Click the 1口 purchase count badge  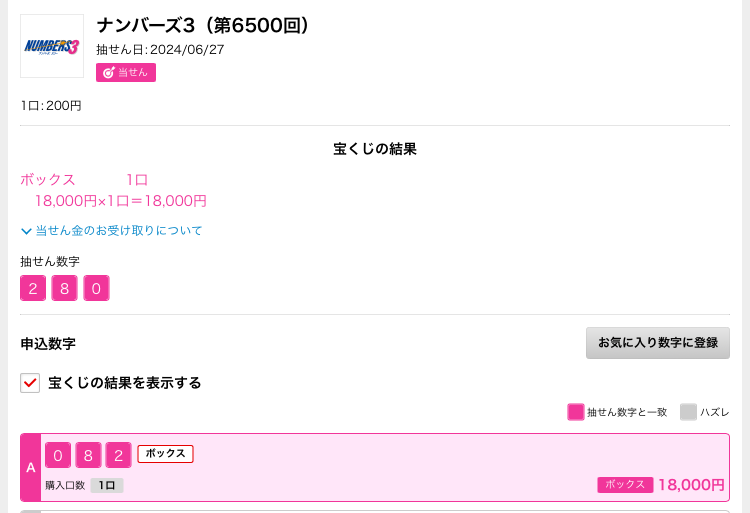(107, 485)
